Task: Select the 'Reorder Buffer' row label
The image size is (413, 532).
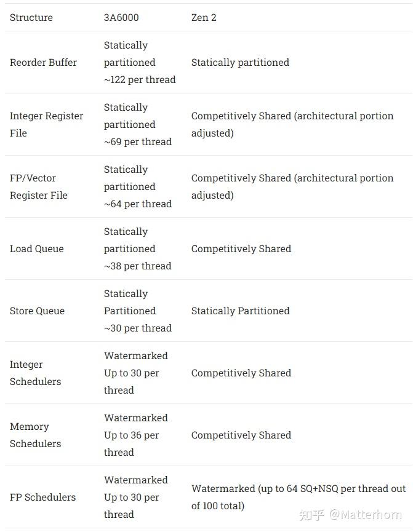Action: 43,62
